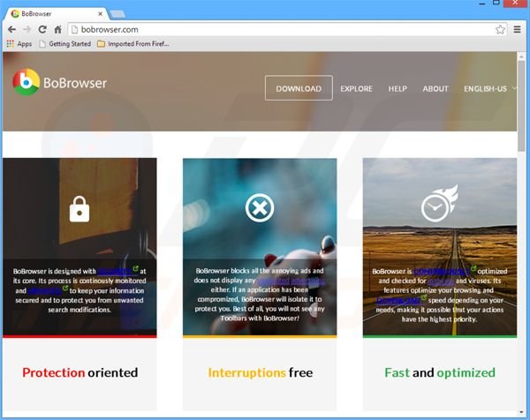Click the 'Protection oriented' heading
The height and width of the screenshot is (420, 530).
click(x=80, y=372)
